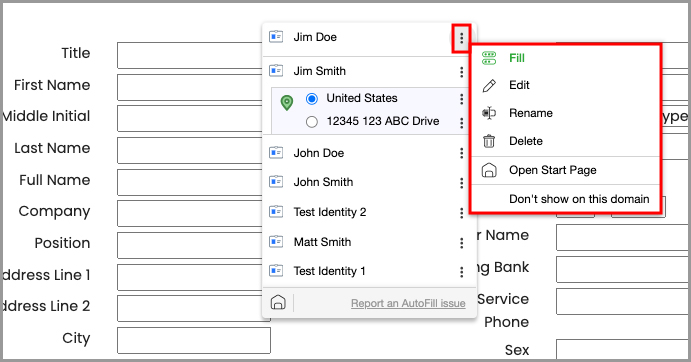Select the Test Identity 2 name
This screenshot has width=691, height=362.
click(x=330, y=212)
